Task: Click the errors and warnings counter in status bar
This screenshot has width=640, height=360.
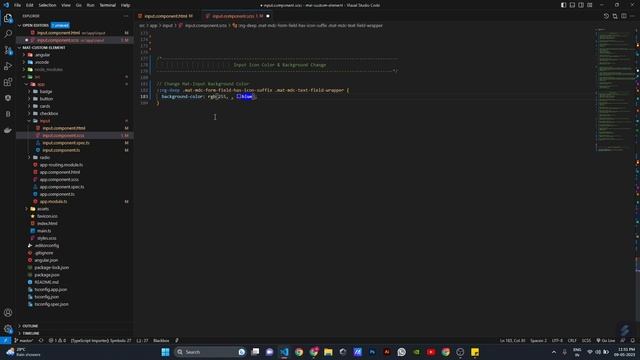Action: coord(57,340)
